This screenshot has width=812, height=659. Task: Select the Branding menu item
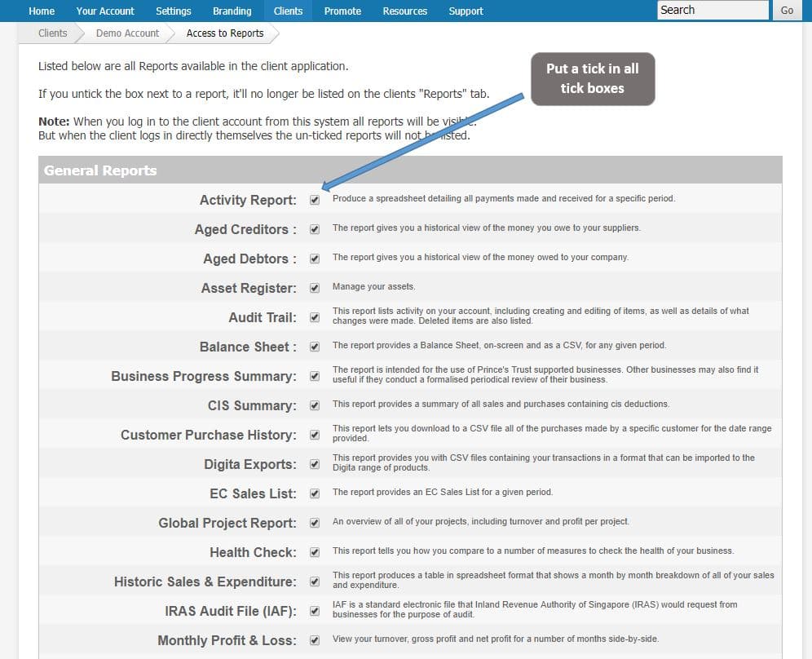pos(232,11)
